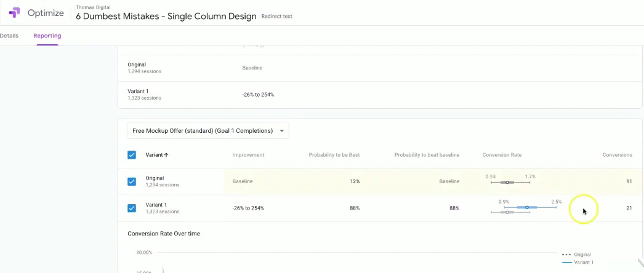
Task: Click the Redirect test label
Action: pos(277,17)
